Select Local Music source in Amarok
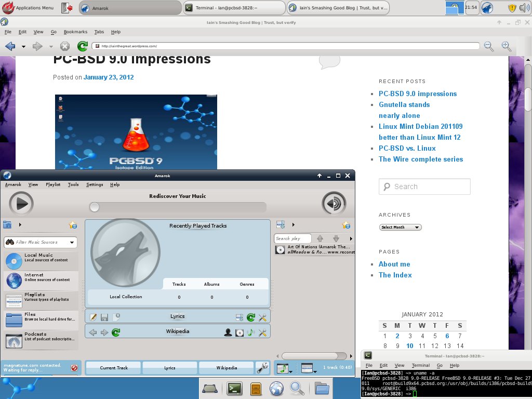This screenshot has height=399, width=532. tap(41, 261)
